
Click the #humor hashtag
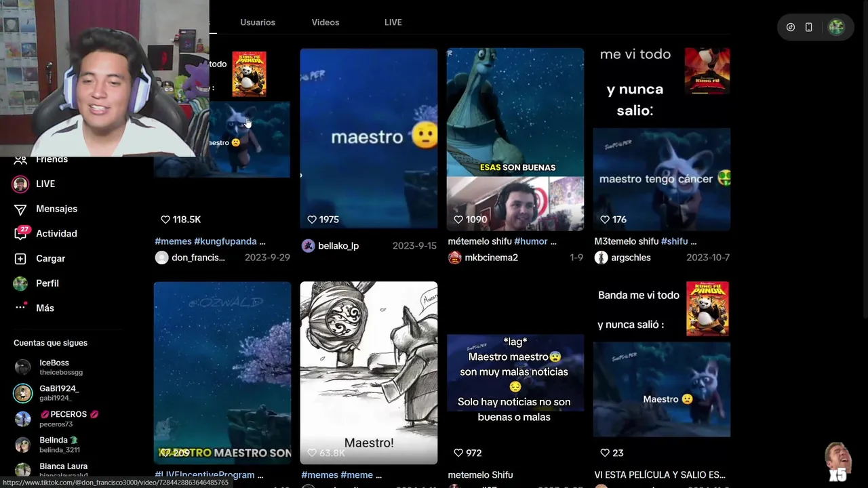click(x=531, y=241)
